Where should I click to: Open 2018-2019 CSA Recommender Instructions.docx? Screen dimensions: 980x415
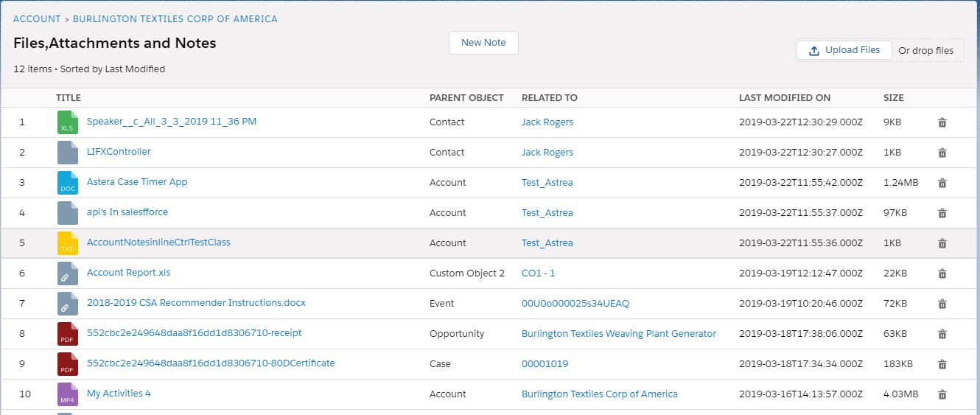click(196, 303)
